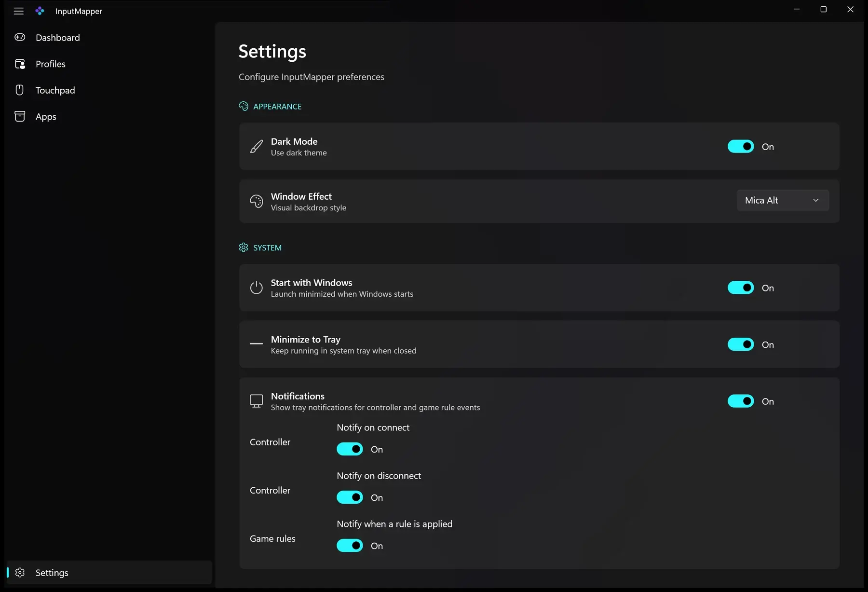Select Settings in the sidebar
Image resolution: width=868 pixels, height=592 pixels.
pos(110,573)
